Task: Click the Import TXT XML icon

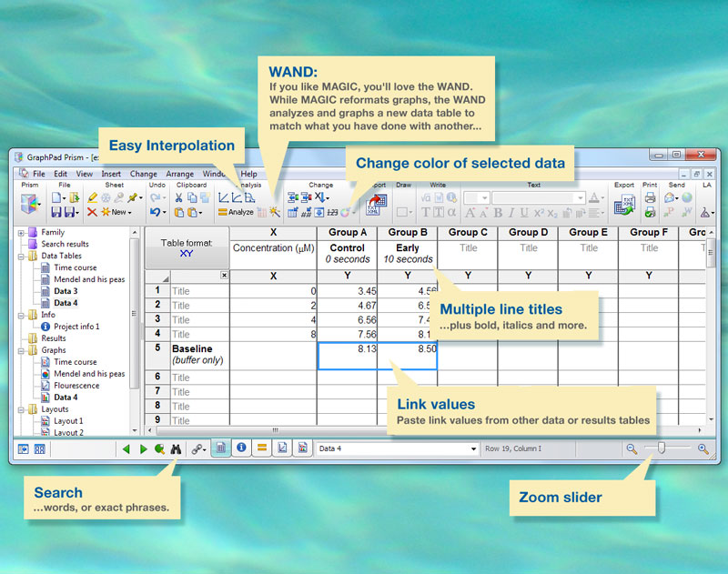Action: tap(377, 205)
